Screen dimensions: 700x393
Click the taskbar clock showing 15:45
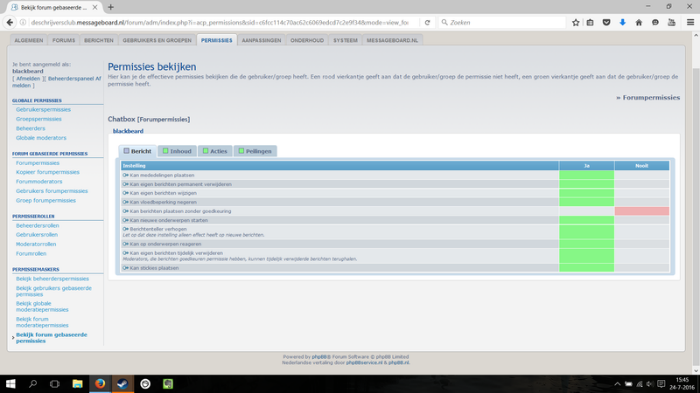[682, 384]
